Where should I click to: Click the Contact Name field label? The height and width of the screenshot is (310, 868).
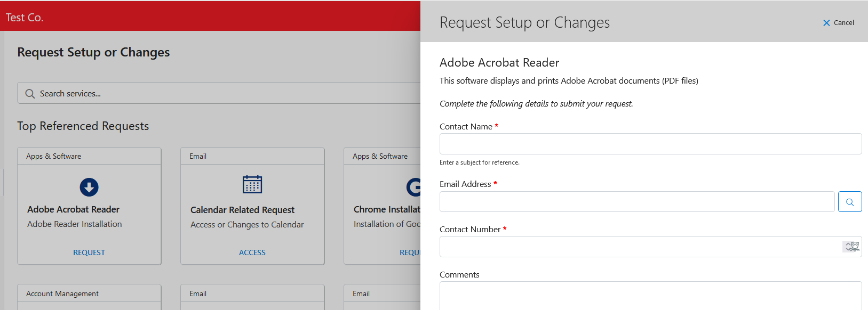click(466, 127)
